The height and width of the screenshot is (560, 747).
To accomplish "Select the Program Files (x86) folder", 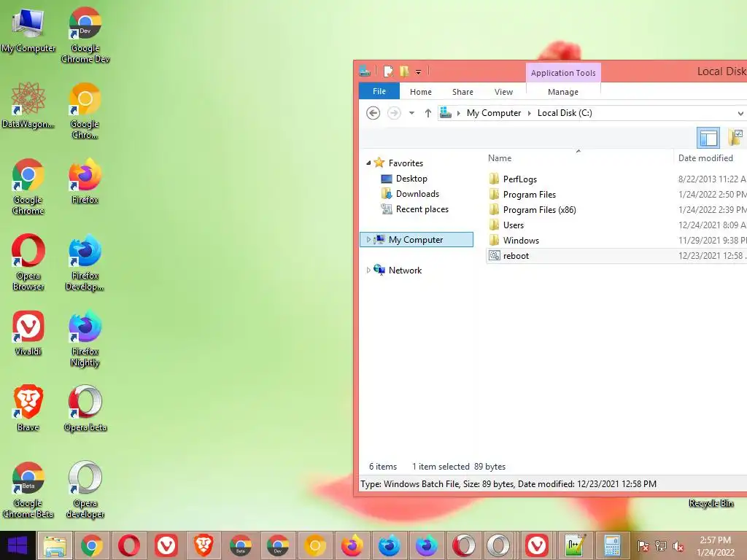I will (539, 209).
